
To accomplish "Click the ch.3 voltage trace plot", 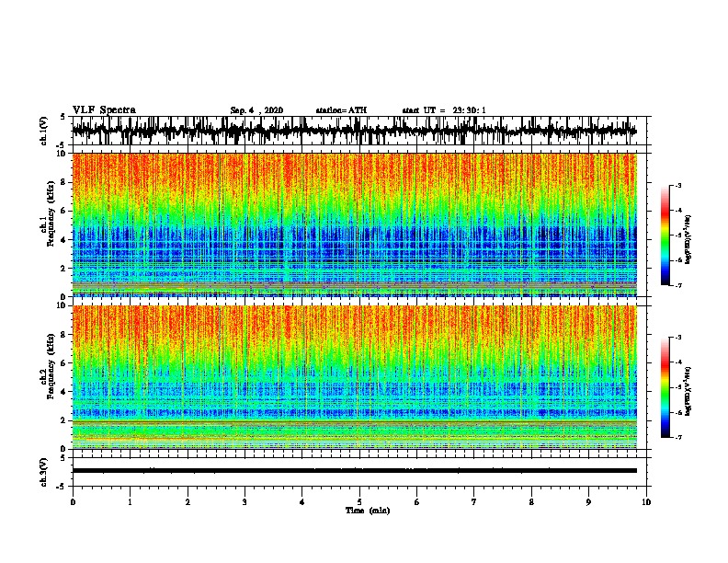I will point(359,472).
